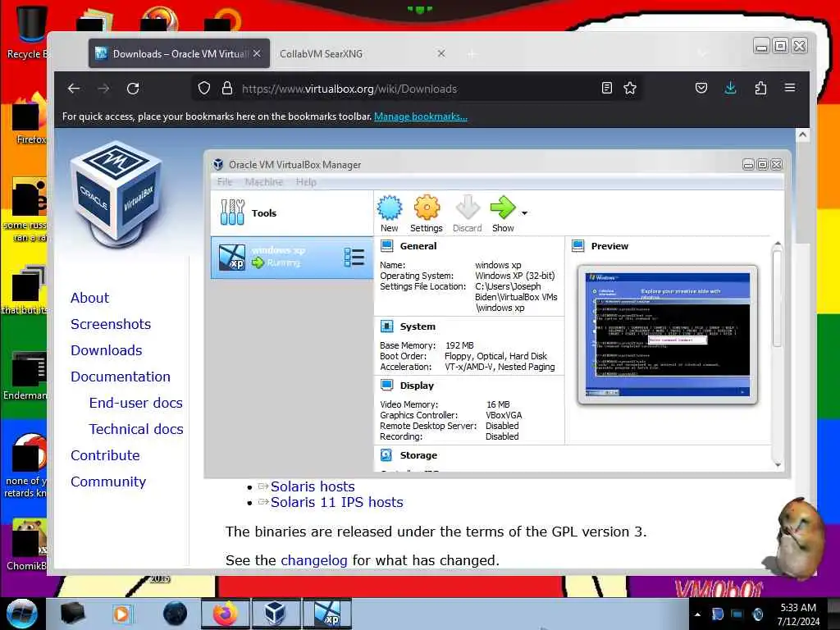Select Tools in VirtualBox Manager sidebar
This screenshot has height=630, width=840.
click(x=292, y=212)
